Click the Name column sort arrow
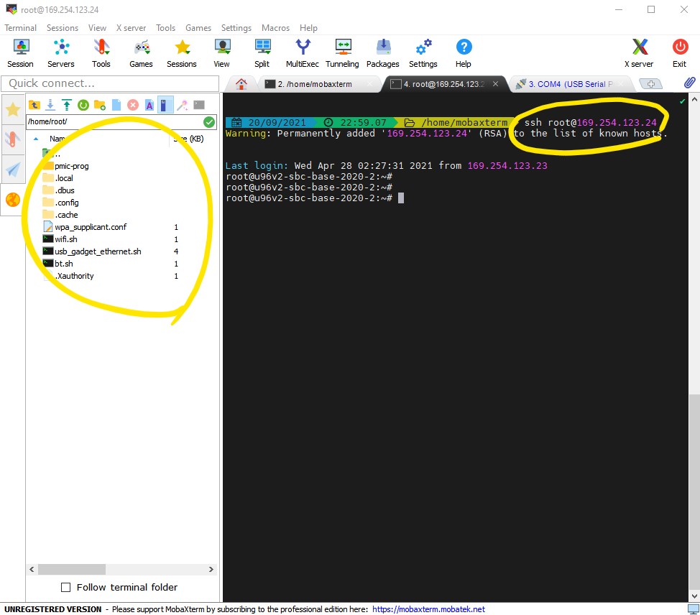 [36, 139]
